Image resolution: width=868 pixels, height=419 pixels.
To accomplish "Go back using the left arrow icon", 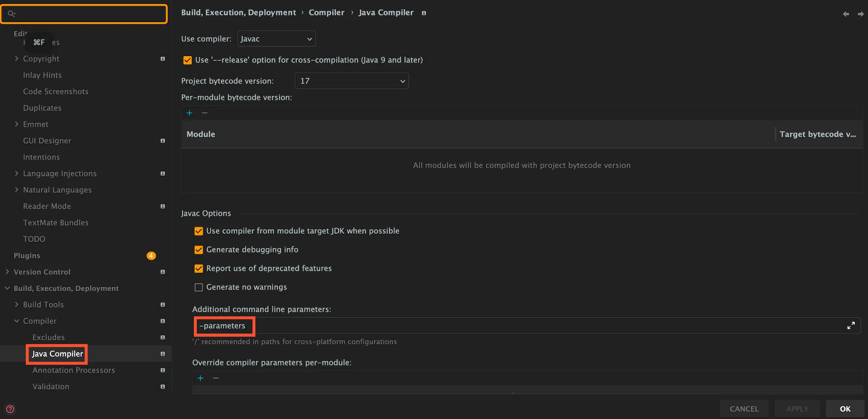I will 846,14.
